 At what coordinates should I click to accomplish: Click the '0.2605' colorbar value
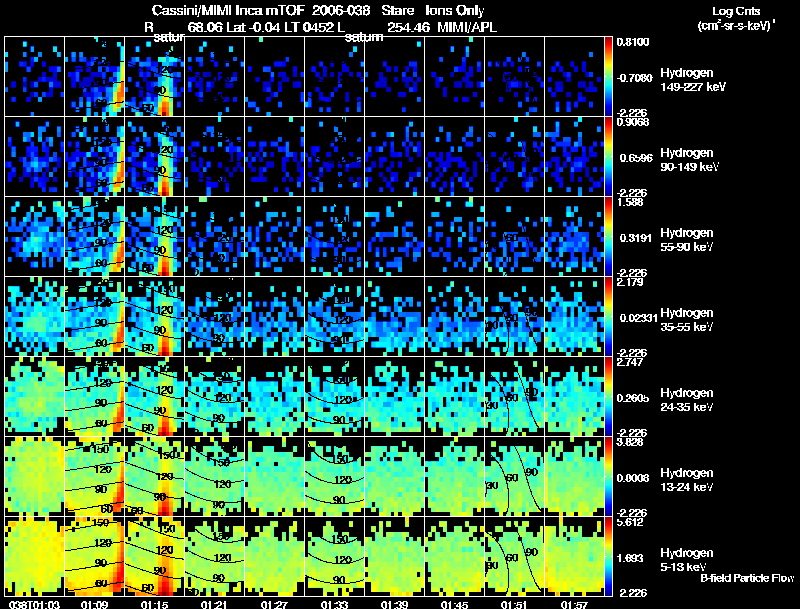[633, 398]
